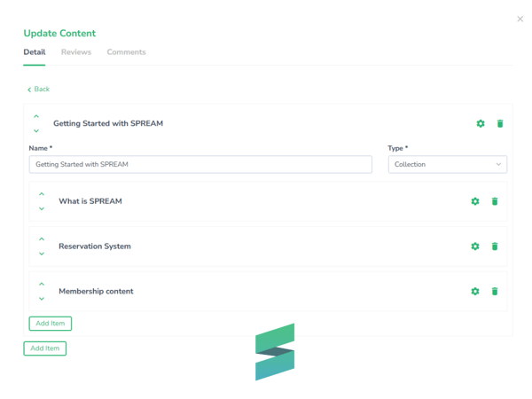532x399 pixels.
Task: Click Add Item inside the collection
Action: pyautogui.click(x=51, y=324)
